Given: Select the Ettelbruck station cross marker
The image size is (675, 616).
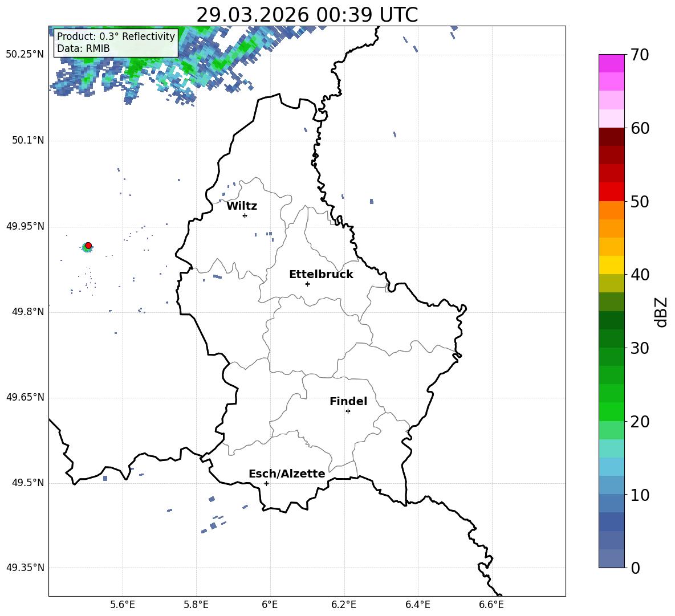Looking at the screenshot, I should (307, 284).
